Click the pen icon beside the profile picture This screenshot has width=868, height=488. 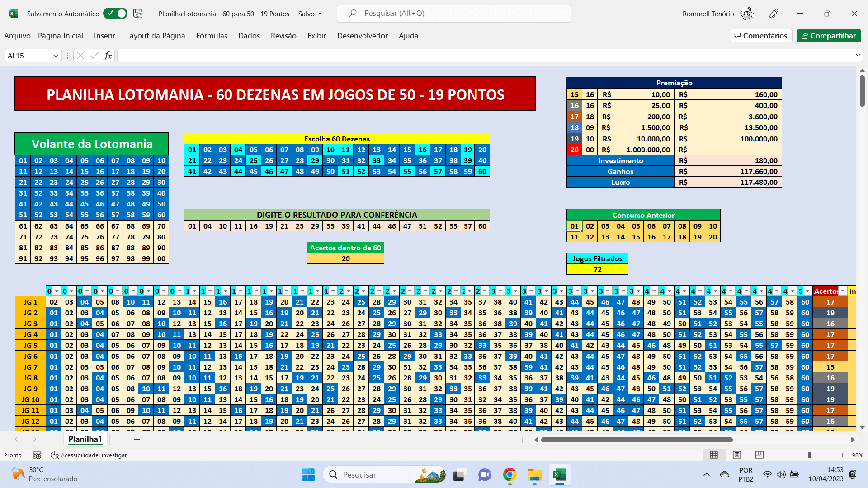click(774, 14)
